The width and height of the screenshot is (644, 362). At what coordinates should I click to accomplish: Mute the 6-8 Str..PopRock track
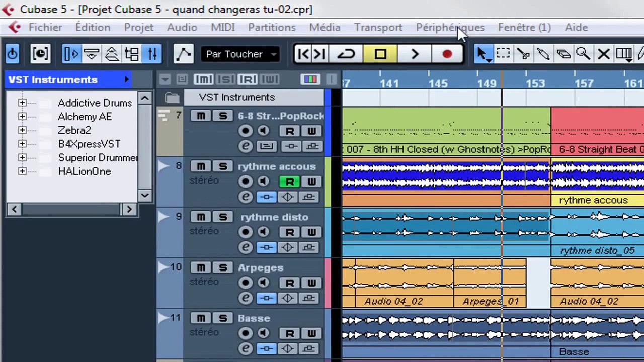[201, 116]
